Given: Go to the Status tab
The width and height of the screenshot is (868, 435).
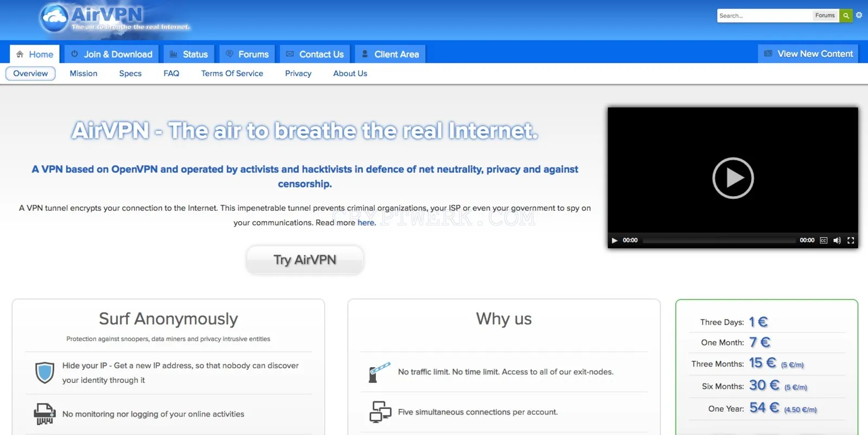Looking at the screenshot, I should click(189, 54).
